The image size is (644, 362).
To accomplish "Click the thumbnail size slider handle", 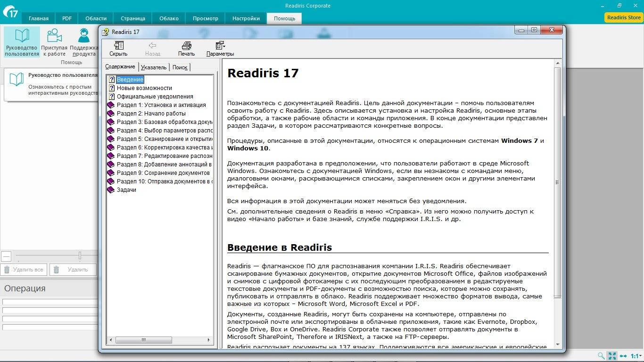I will 80,255.
